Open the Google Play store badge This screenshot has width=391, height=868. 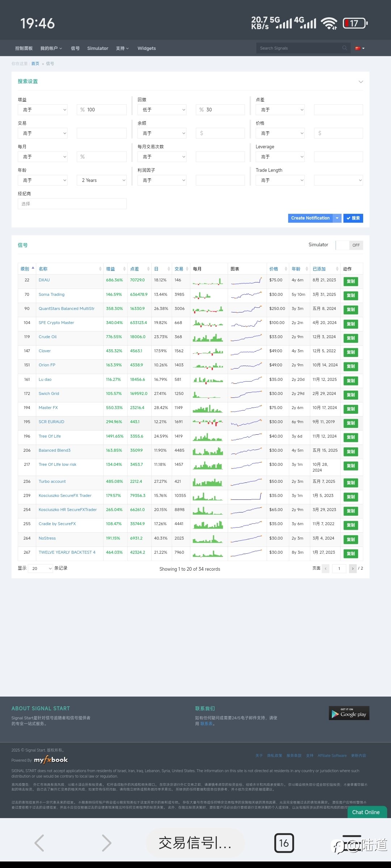click(x=349, y=713)
